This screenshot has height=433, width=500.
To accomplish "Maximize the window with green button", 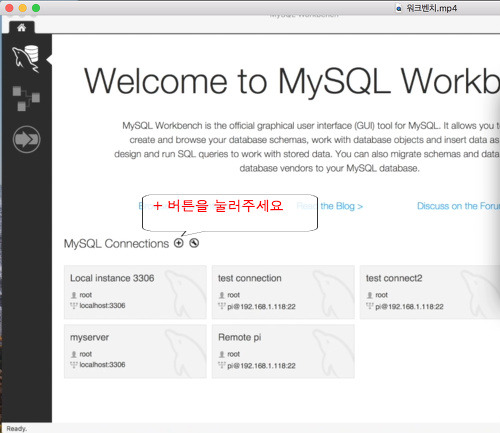I will pos(36,8).
